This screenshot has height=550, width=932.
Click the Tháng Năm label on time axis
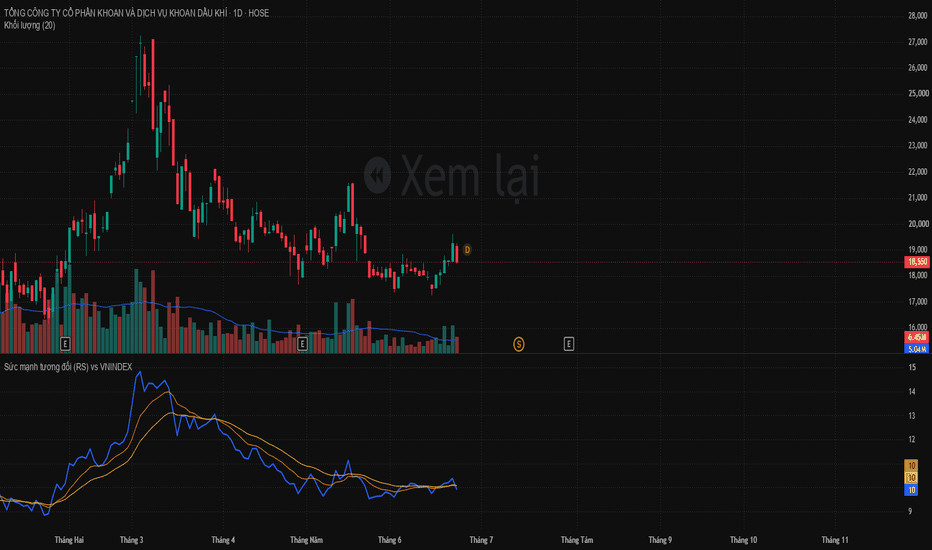point(306,540)
